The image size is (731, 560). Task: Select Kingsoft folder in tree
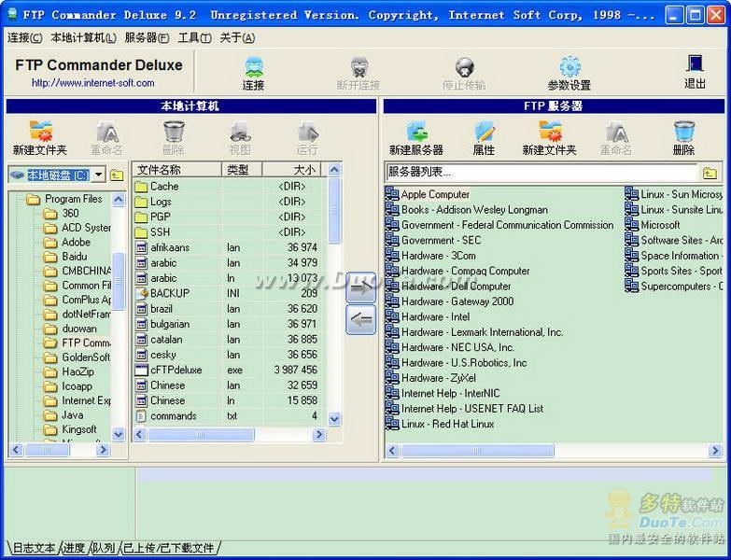[70, 429]
